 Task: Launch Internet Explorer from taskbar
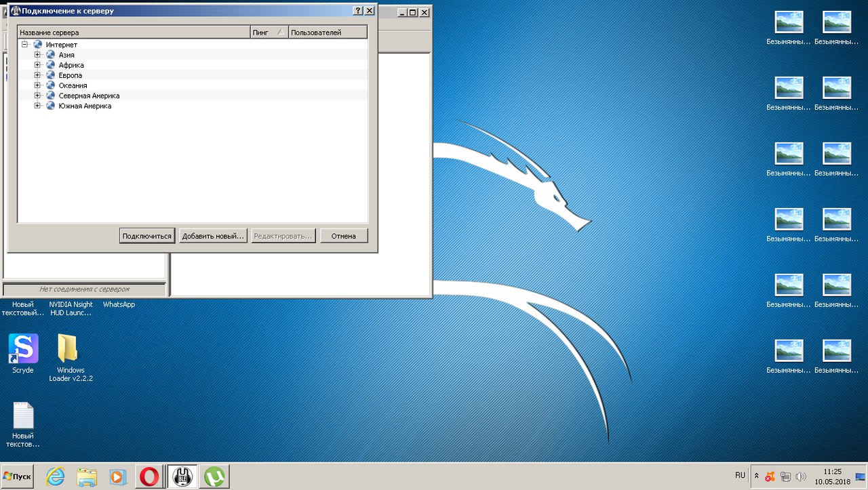coord(55,476)
